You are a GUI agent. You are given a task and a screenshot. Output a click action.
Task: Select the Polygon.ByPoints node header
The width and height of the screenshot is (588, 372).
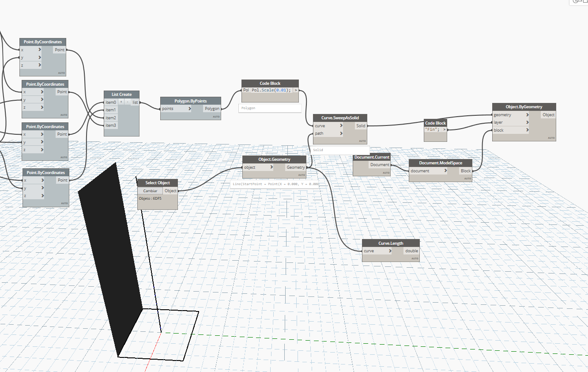point(190,101)
